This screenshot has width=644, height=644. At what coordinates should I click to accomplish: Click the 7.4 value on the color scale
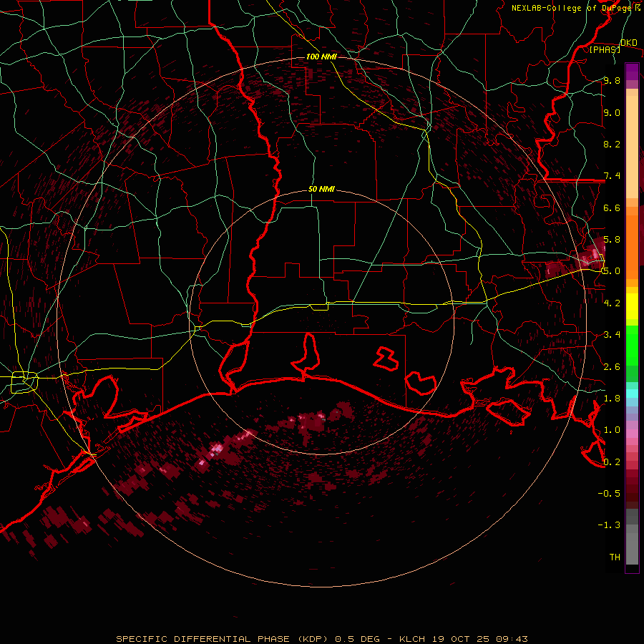coord(612,176)
